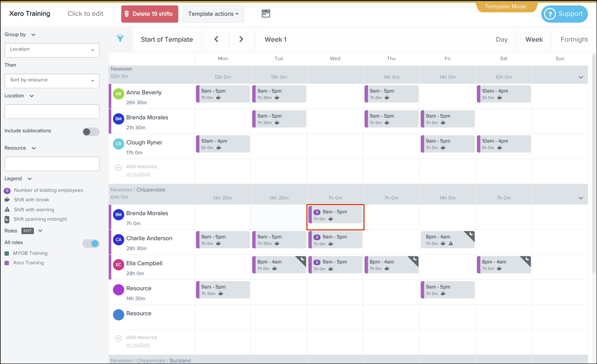
Task: Click Support question mark icon
Action: click(550, 14)
